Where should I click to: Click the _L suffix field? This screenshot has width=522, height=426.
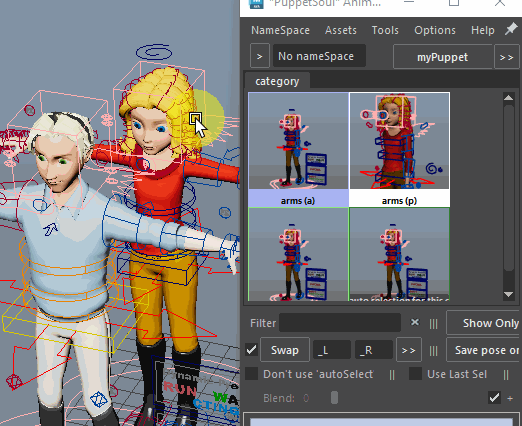click(332, 350)
